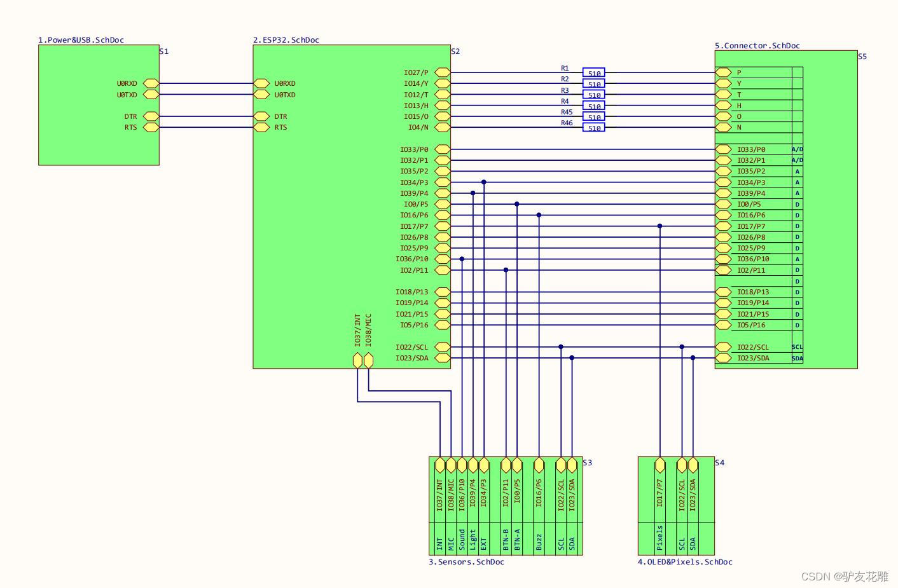898x588 pixels.
Task: Click the 4.OLED&Pixels.SchDoc sheet name
Action: [685, 562]
